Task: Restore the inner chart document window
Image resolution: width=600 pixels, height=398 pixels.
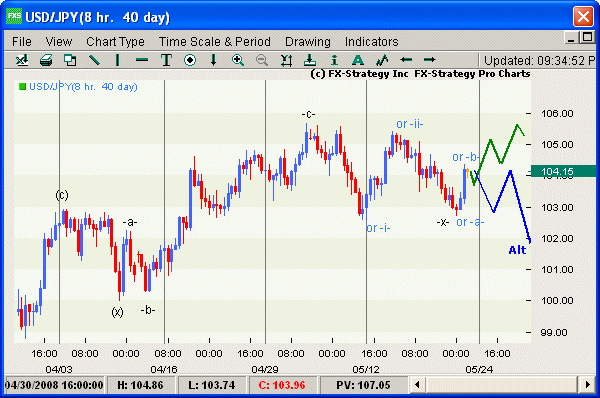Action: pyautogui.click(x=587, y=38)
